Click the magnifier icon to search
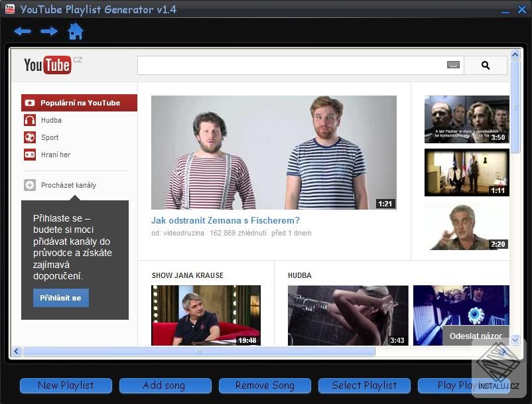 pyautogui.click(x=486, y=65)
